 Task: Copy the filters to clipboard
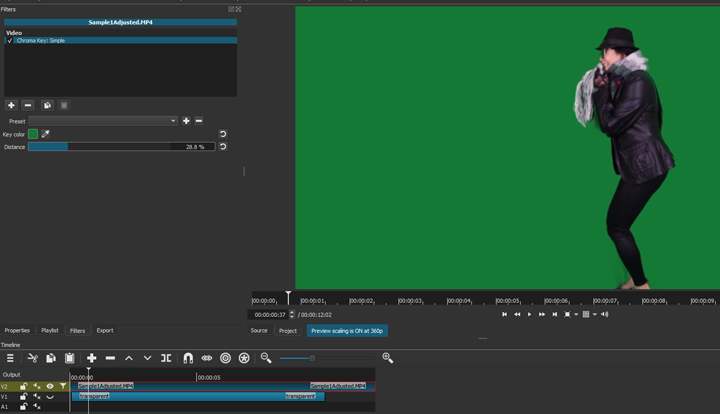pos(47,105)
